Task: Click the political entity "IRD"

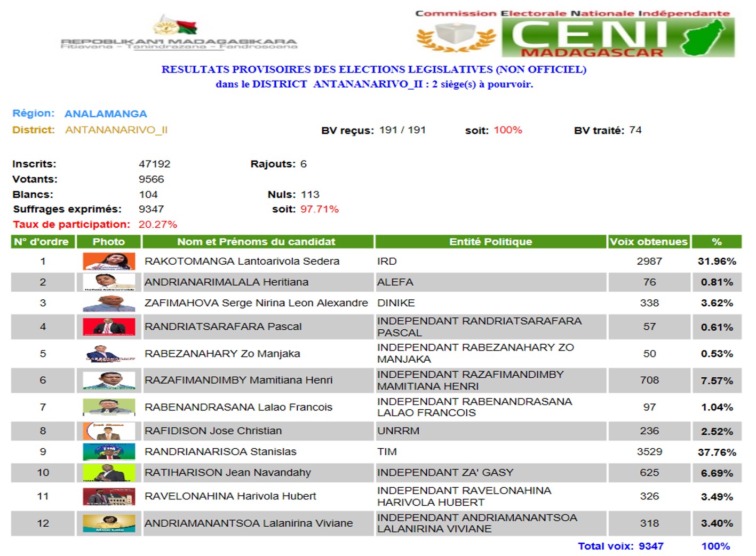Action: click(387, 261)
